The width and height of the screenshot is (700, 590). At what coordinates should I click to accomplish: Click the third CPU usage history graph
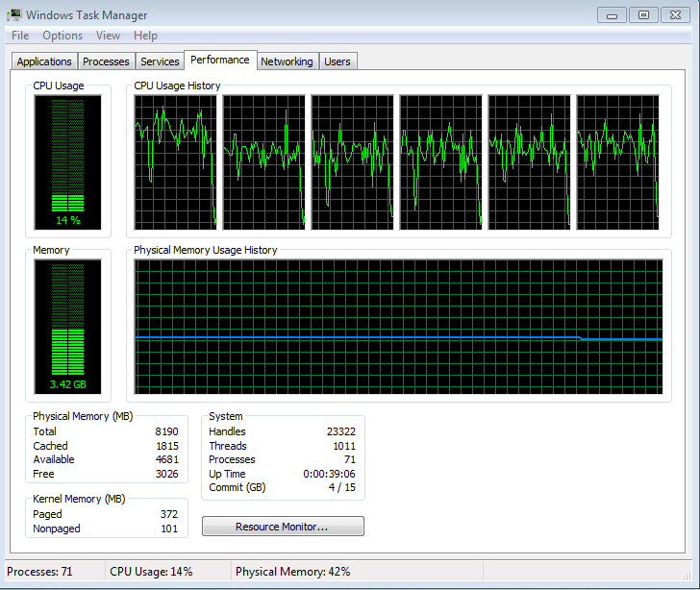click(352, 162)
